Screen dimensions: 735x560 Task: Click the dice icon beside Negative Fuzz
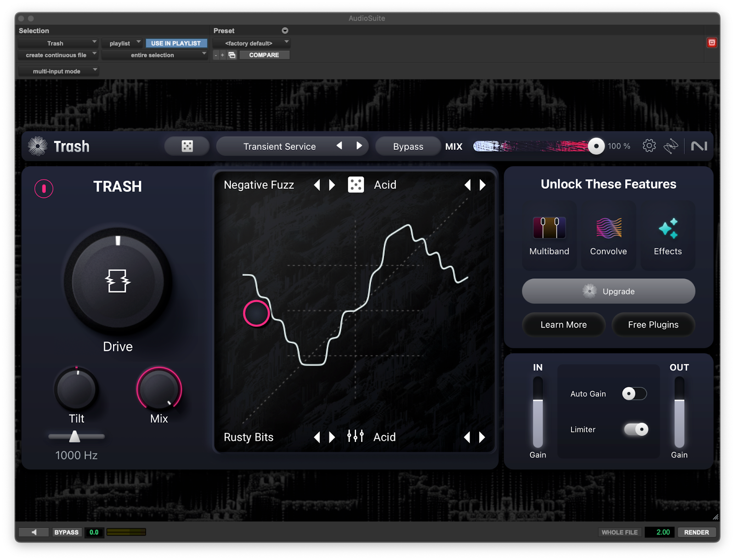pos(356,185)
